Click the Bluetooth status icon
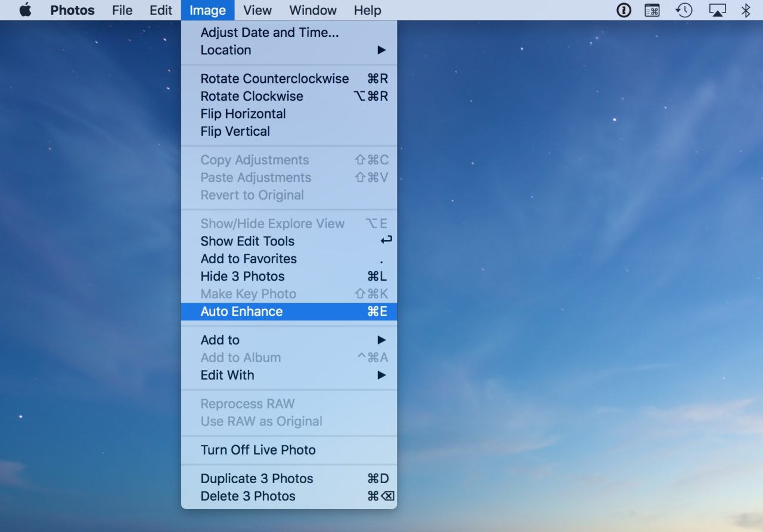Screen dimensions: 763x532 point(746,10)
